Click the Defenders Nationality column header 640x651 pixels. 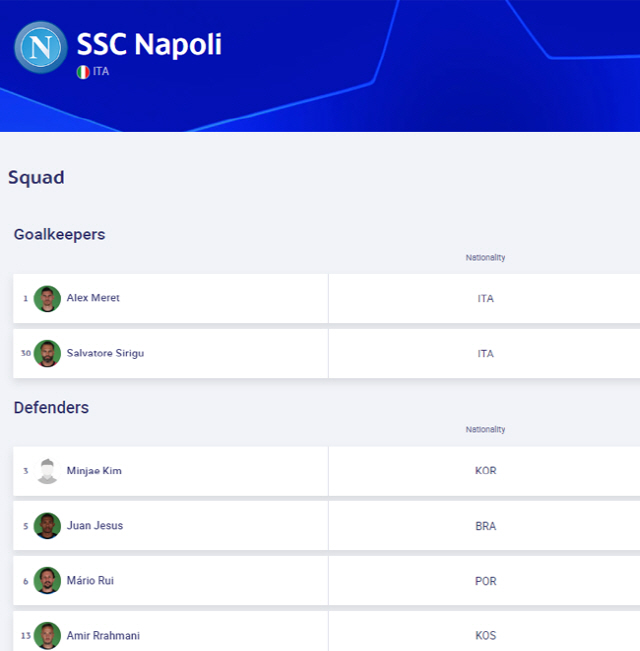coord(485,429)
